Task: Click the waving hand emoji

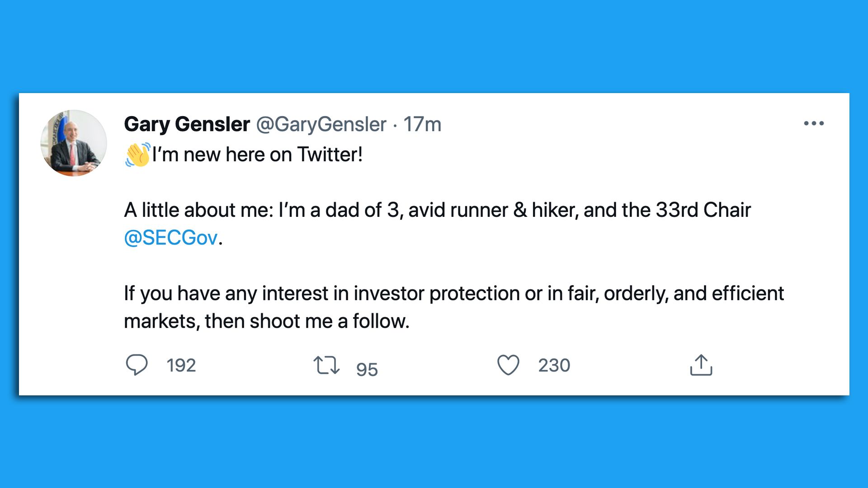Action: pos(137,155)
